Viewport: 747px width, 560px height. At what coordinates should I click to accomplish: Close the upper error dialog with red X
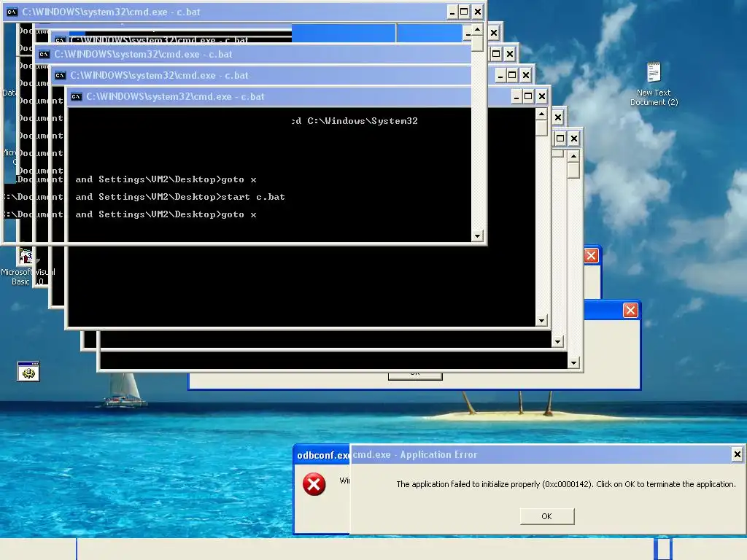click(591, 256)
